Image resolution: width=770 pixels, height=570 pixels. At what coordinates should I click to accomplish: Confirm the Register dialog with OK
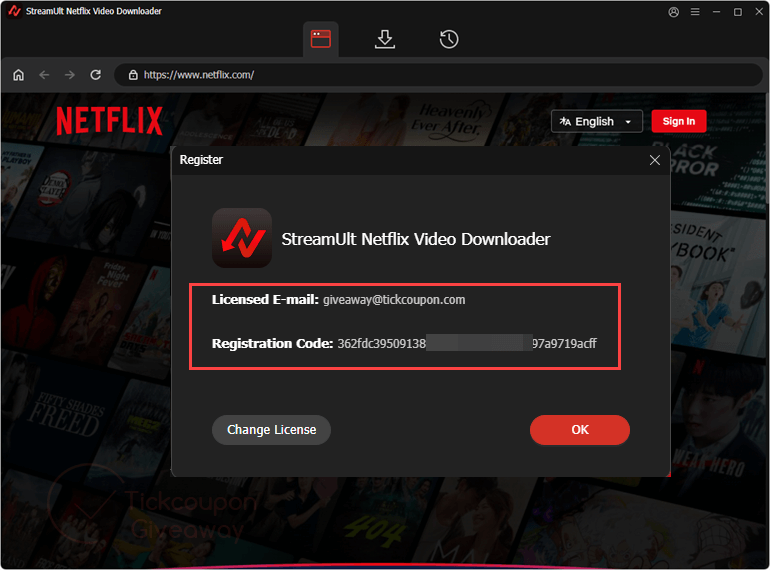pos(579,430)
